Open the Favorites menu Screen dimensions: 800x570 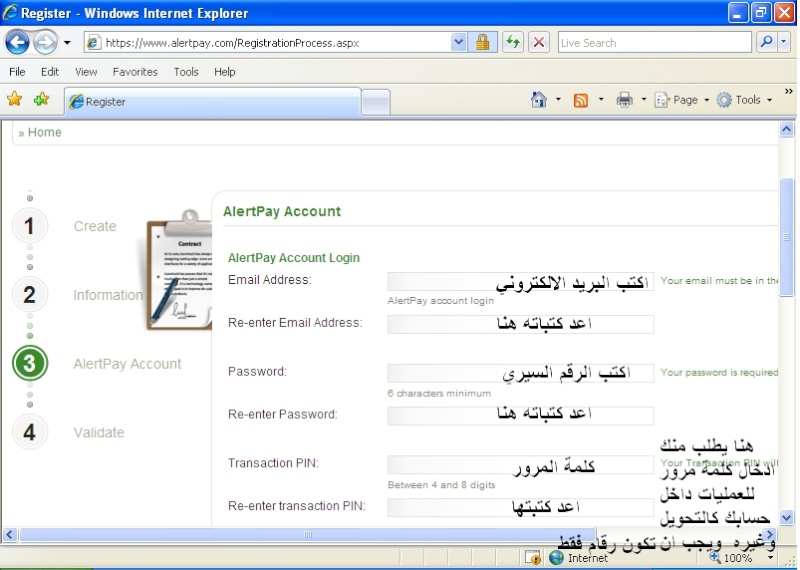[135, 72]
